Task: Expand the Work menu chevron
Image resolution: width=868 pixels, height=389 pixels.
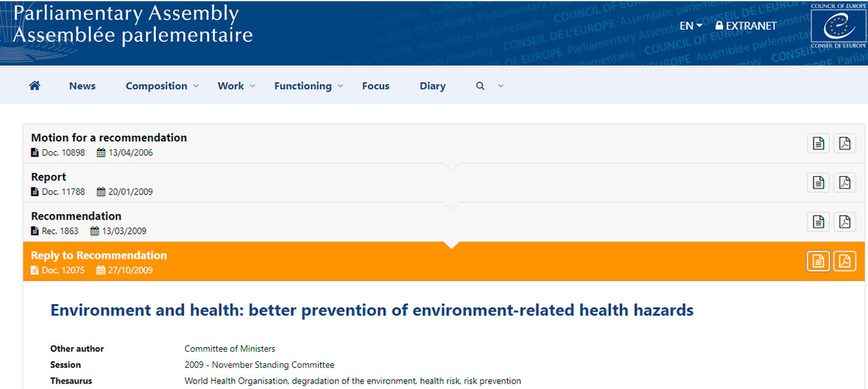Action: (252, 86)
